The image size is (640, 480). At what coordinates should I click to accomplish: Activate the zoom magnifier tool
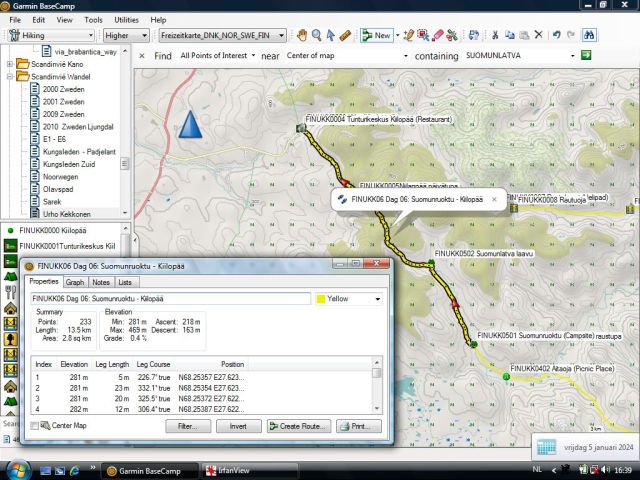316,35
